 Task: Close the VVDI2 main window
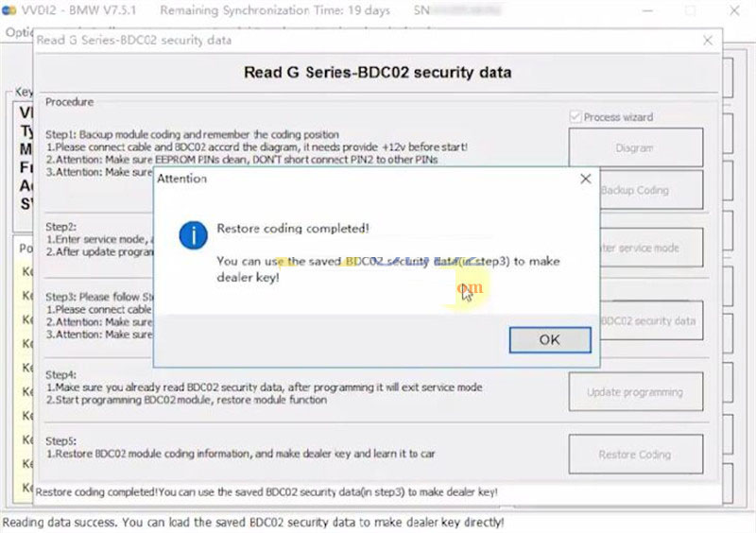point(734,10)
